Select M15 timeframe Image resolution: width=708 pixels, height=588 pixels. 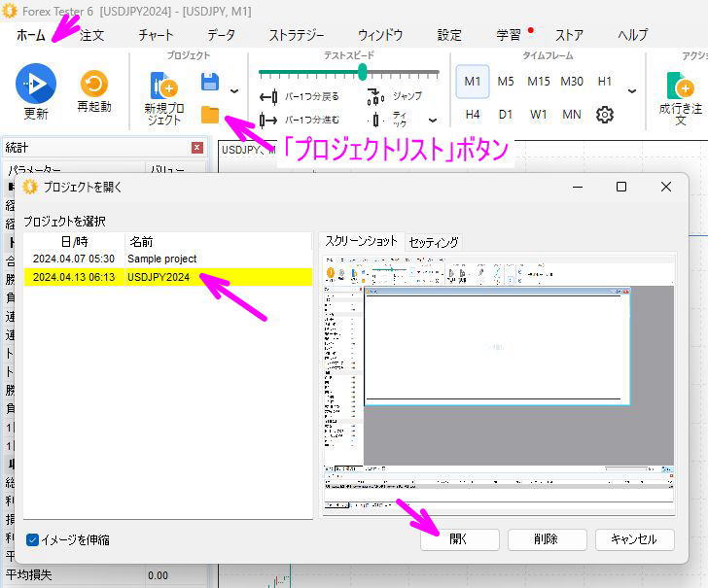point(538,82)
